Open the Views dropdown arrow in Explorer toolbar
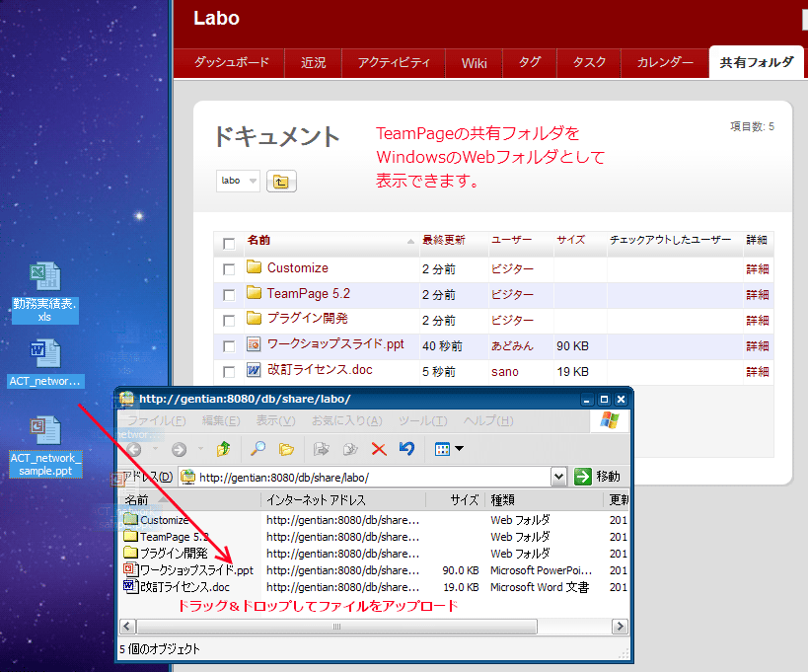The width and height of the screenshot is (808, 672). [x=461, y=448]
